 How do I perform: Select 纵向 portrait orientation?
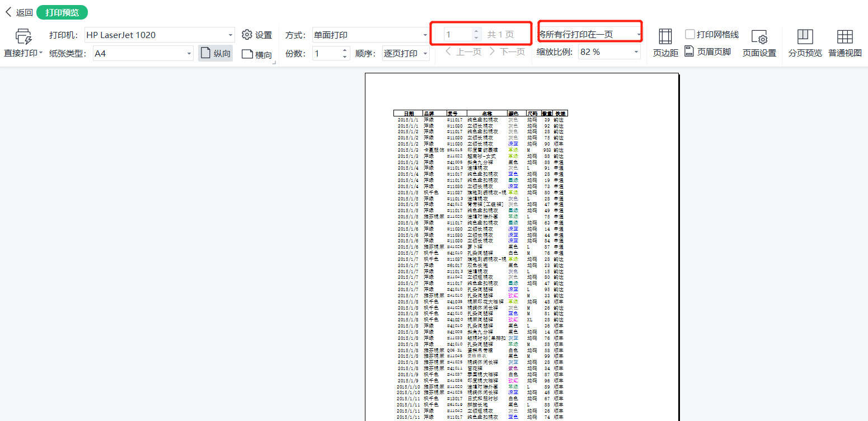pyautogui.click(x=215, y=53)
